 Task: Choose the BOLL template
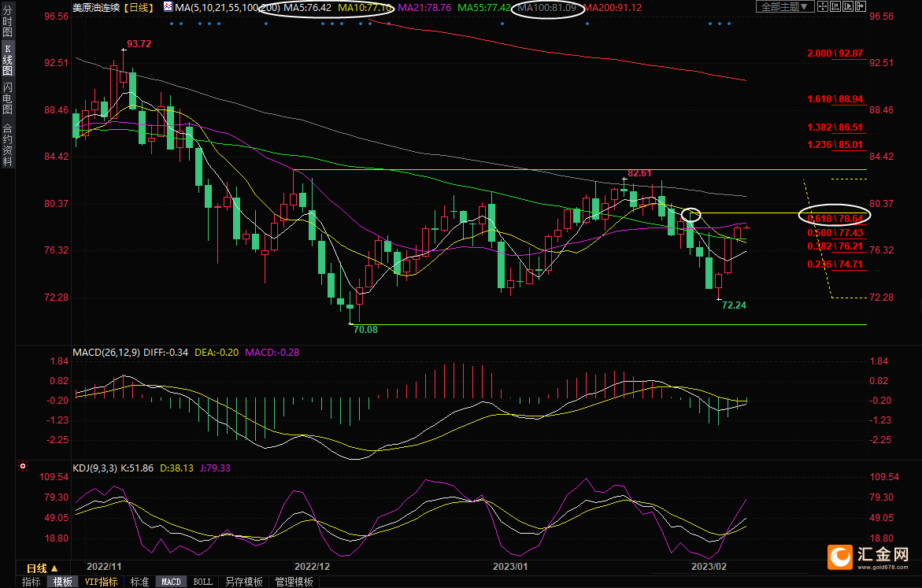(x=203, y=582)
